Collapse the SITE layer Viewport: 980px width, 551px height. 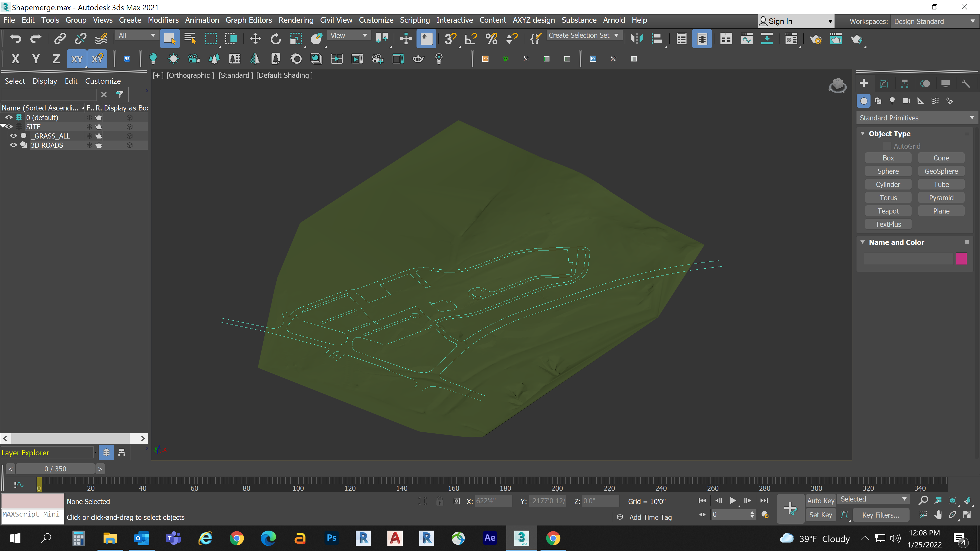point(3,126)
